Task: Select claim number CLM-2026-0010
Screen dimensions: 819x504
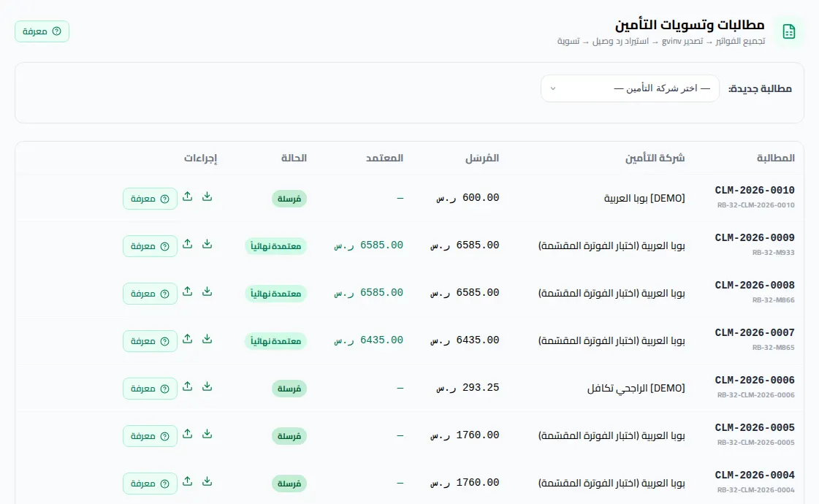Action: point(755,190)
